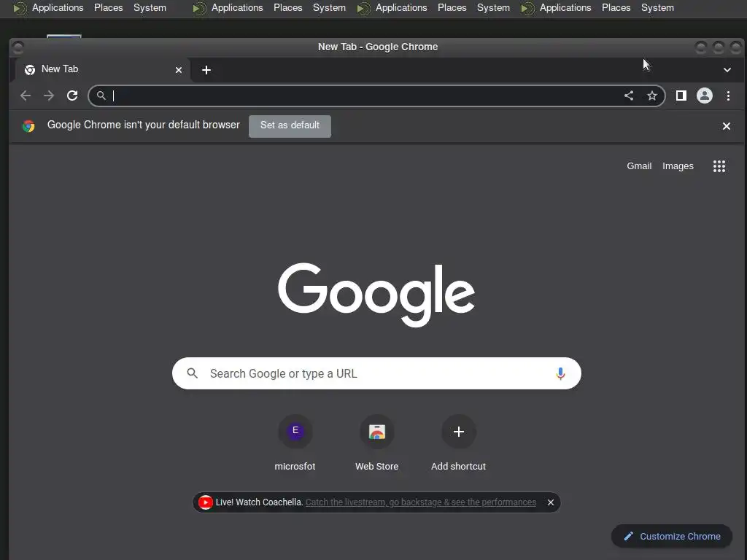Click Customize Chrome button

click(672, 536)
